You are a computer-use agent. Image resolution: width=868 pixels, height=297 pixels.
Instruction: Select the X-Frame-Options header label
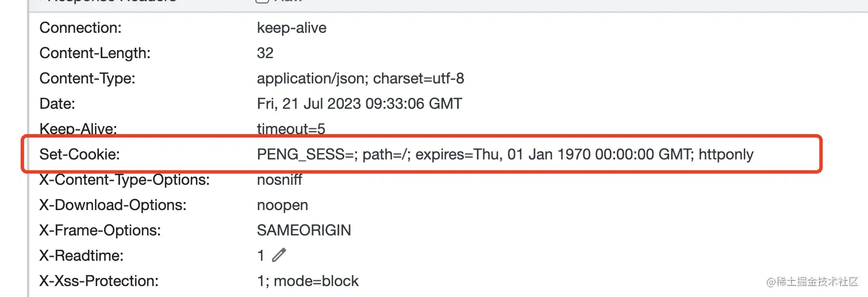(100, 230)
